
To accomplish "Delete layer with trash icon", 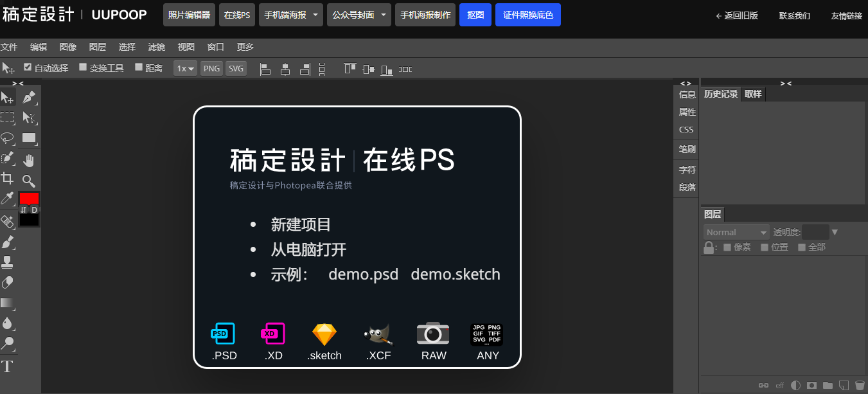I will (x=860, y=385).
